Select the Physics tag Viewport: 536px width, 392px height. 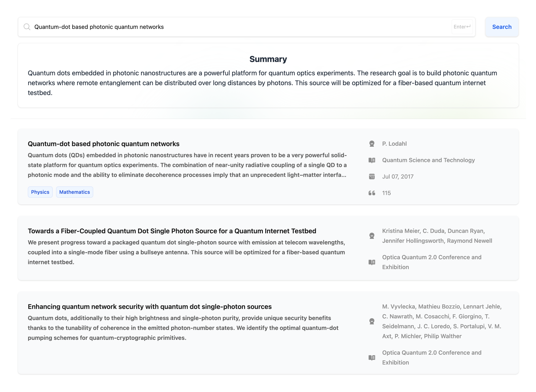click(x=40, y=192)
